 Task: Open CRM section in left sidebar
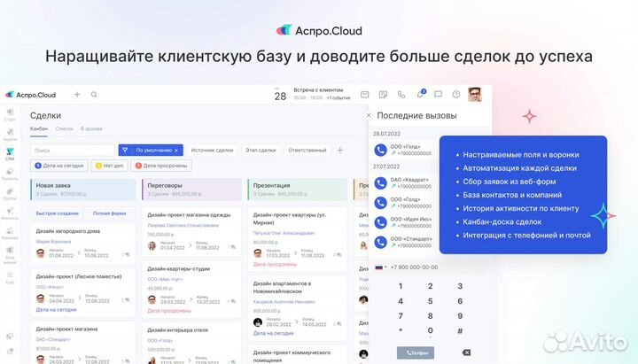pyautogui.click(x=10, y=154)
